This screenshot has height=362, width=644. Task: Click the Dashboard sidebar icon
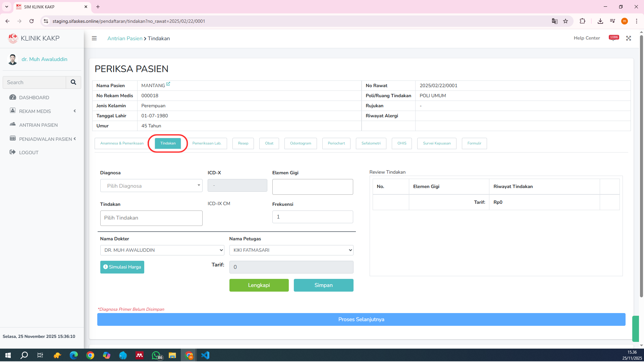coord(13,97)
